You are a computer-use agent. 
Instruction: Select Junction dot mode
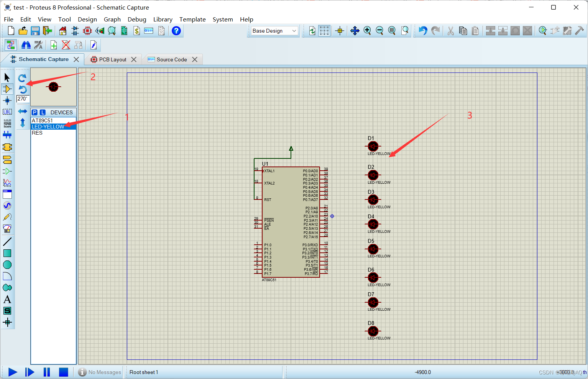pyautogui.click(x=7, y=101)
